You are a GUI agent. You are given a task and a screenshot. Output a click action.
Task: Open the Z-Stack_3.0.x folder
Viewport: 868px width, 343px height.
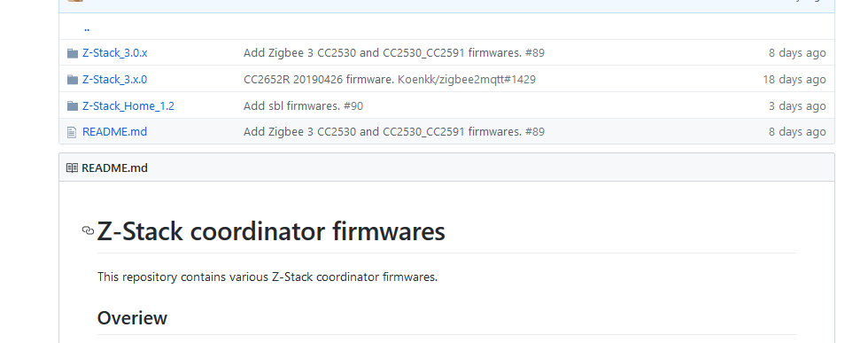pyautogui.click(x=114, y=53)
